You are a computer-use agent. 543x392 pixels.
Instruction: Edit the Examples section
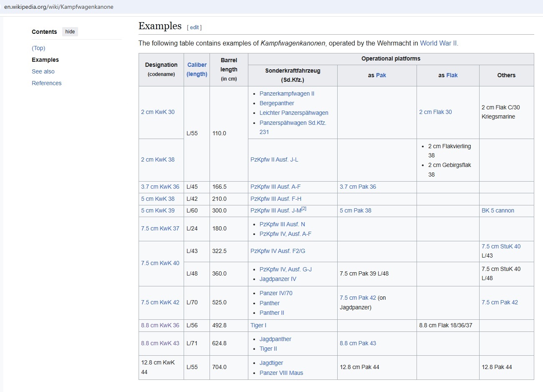click(x=194, y=28)
